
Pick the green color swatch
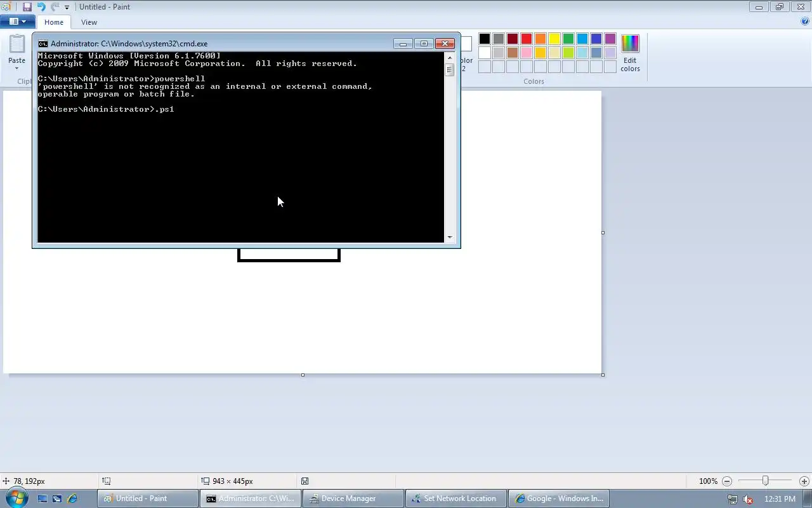568,39
